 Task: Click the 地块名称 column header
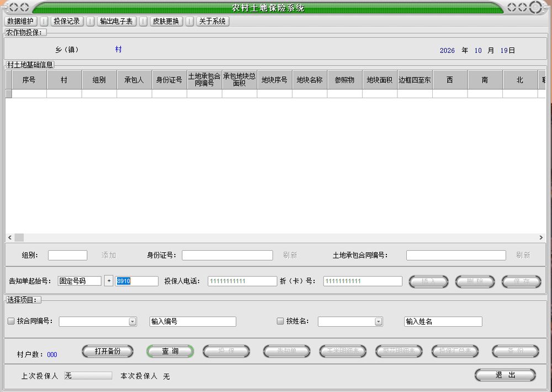(x=310, y=80)
